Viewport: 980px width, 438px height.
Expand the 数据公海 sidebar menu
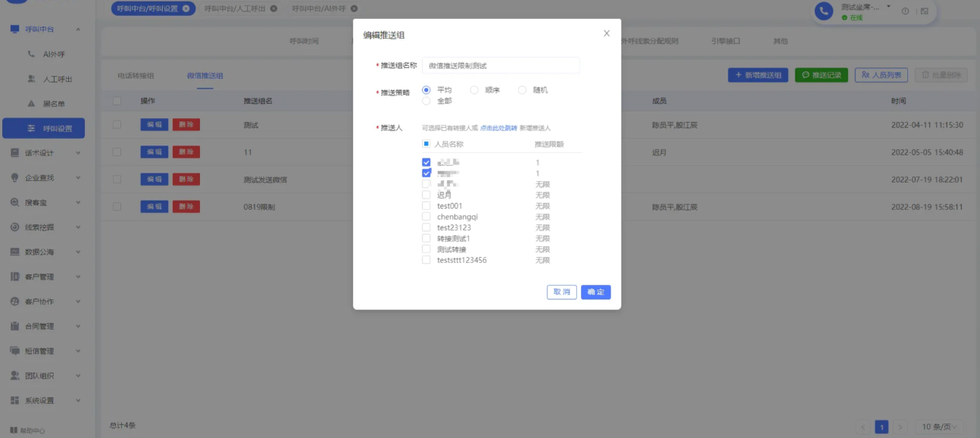tap(78, 252)
